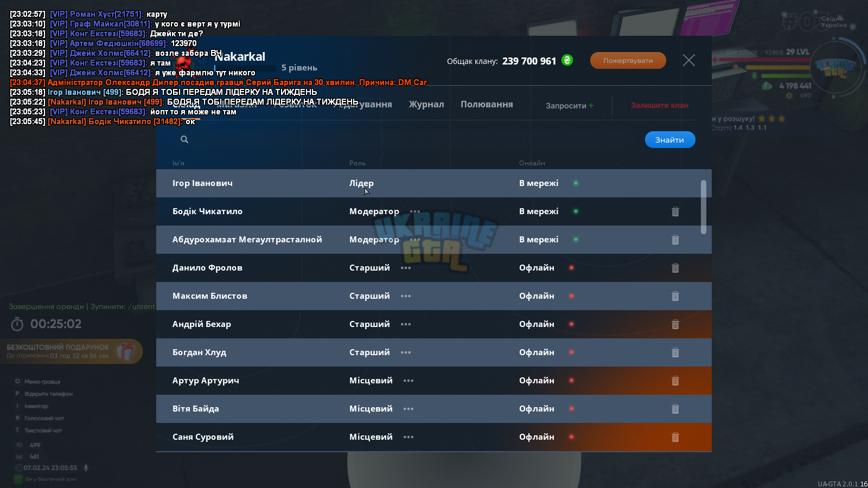Image resolution: width=868 pixels, height=488 pixels.
Task: Click the Роль column header
Action: [358, 163]
